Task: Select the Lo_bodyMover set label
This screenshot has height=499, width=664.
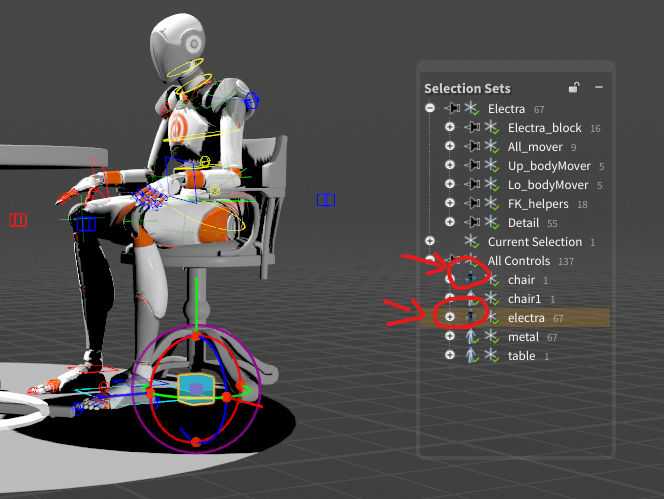Action: [548, 185]
